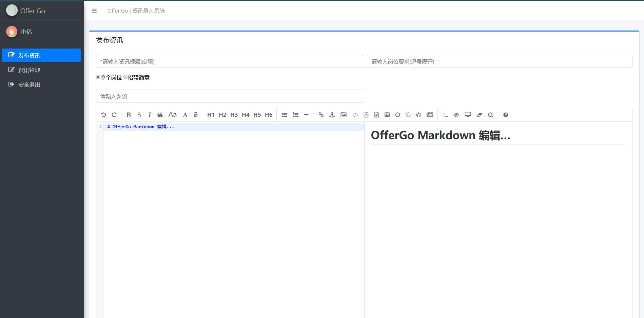Go to 资讯管理 in the sidebar

pos(41,70)
